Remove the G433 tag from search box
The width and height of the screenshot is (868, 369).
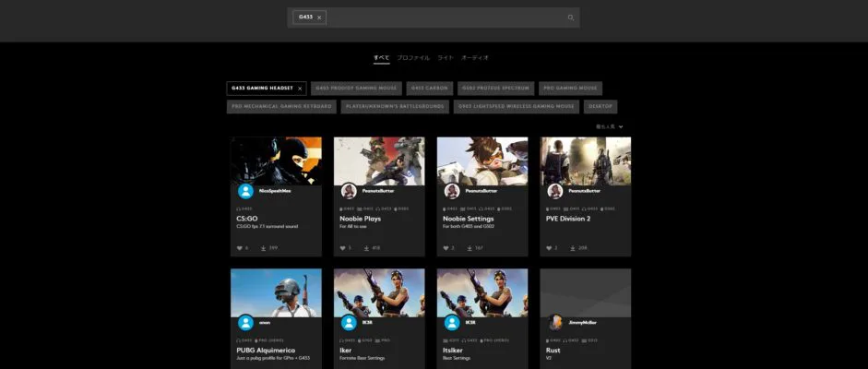tap(319, 18)
